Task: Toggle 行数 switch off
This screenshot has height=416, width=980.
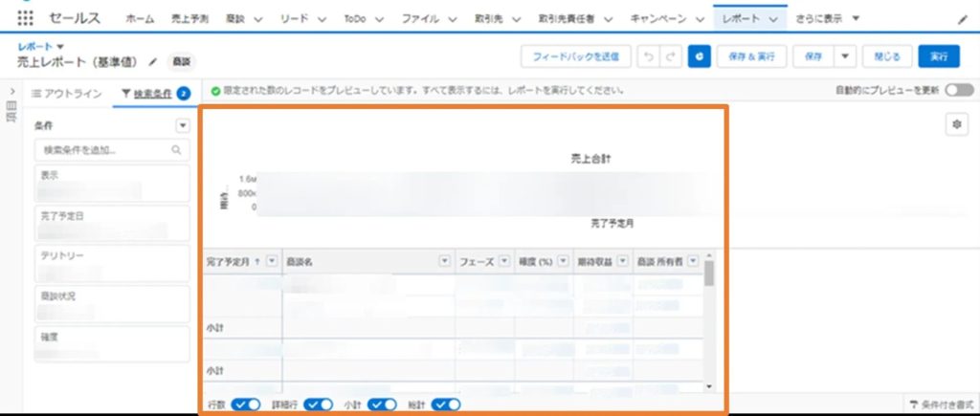Action: click(246, 405)
